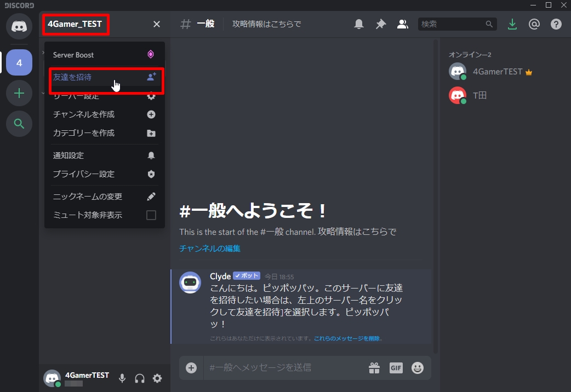The height and width of the screenshot is (392, 571).
Task: Select チャンネルを作成 menu item
Action: (x=105, y=114)
